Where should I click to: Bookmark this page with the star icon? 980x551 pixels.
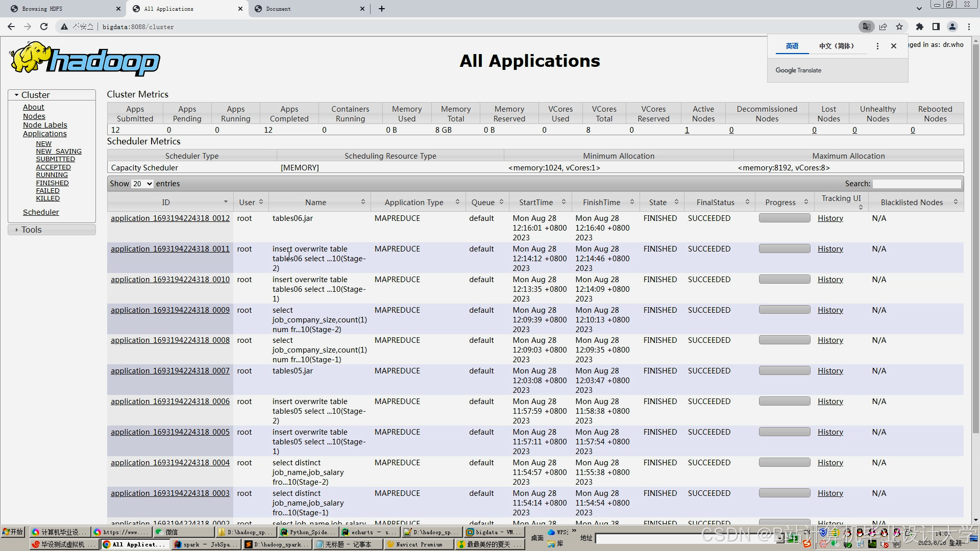coord(899,27)
